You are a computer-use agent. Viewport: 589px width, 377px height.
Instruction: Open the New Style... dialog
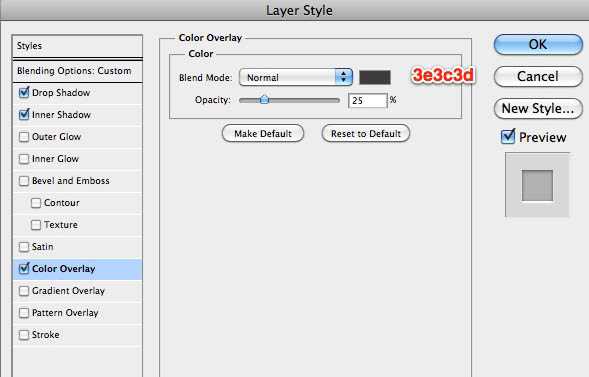pyautogui.click(x=538, y=109)
